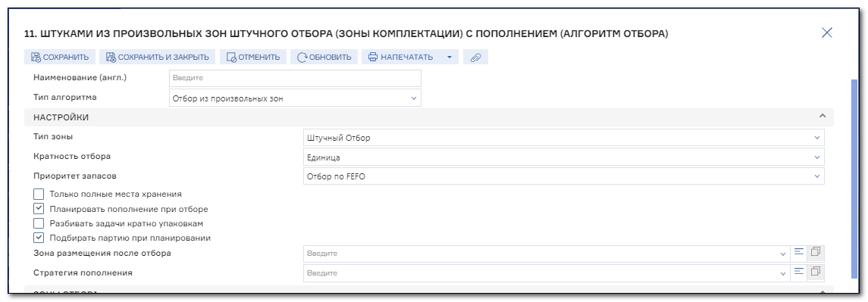Click the Тип зоны label

click(x=53, y=136)
